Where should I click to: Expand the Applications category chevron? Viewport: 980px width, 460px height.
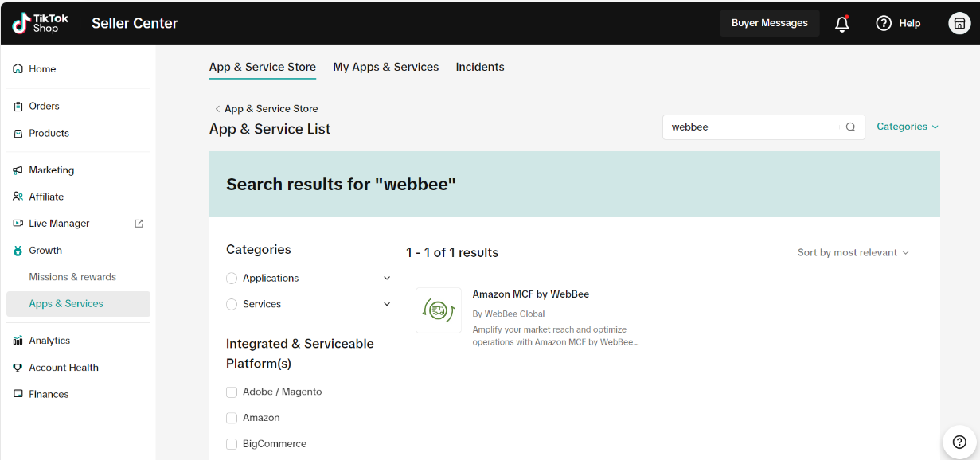[387, 279]
